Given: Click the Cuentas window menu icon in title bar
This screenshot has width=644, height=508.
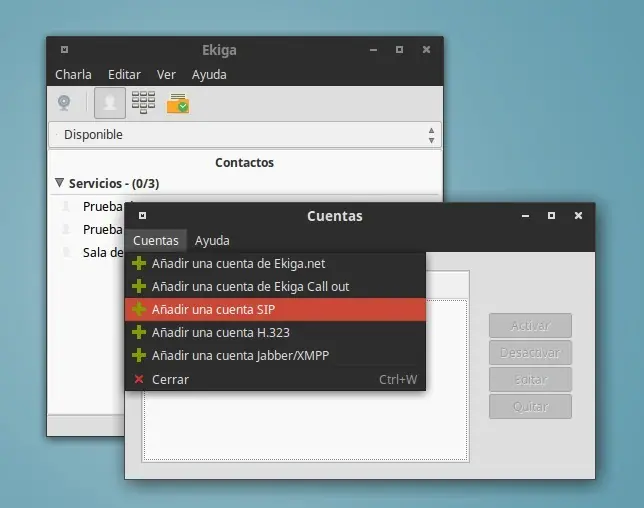Looking at the screenshot, I should [143, 216].
